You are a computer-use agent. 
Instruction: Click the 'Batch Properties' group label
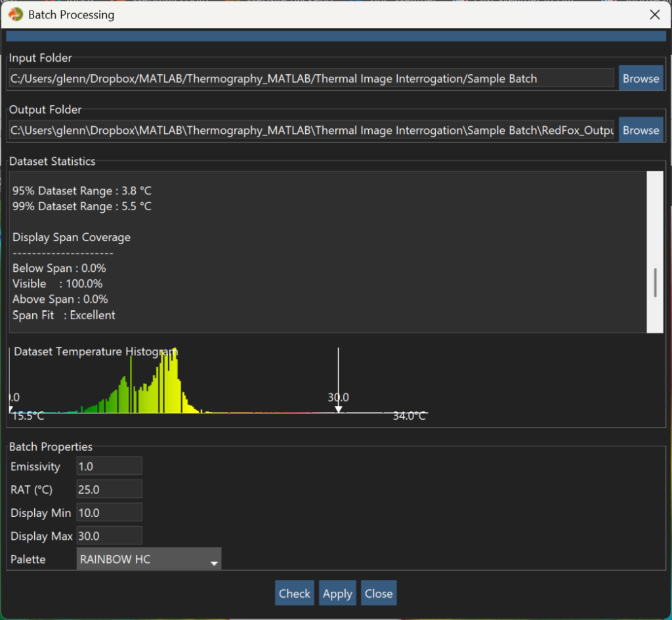tap(51, 447)
